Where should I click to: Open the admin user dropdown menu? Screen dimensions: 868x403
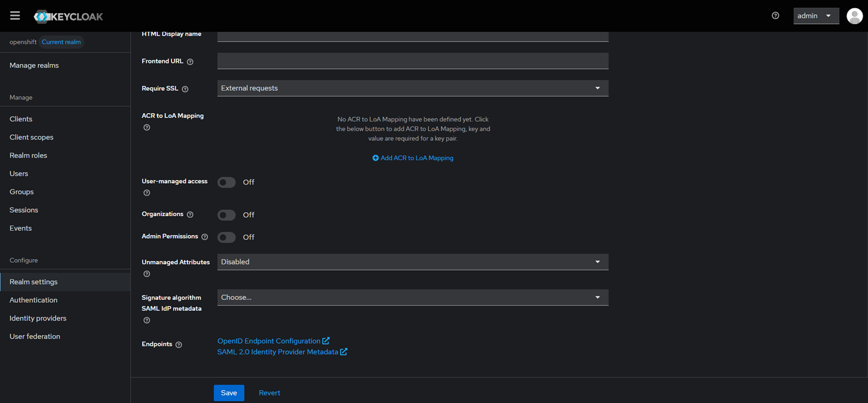click(x=815, y=16)
